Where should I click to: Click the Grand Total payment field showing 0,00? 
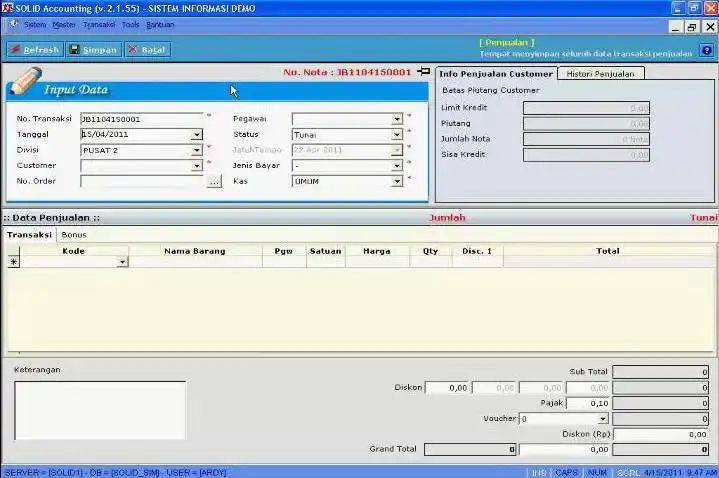tap(564, 450)
